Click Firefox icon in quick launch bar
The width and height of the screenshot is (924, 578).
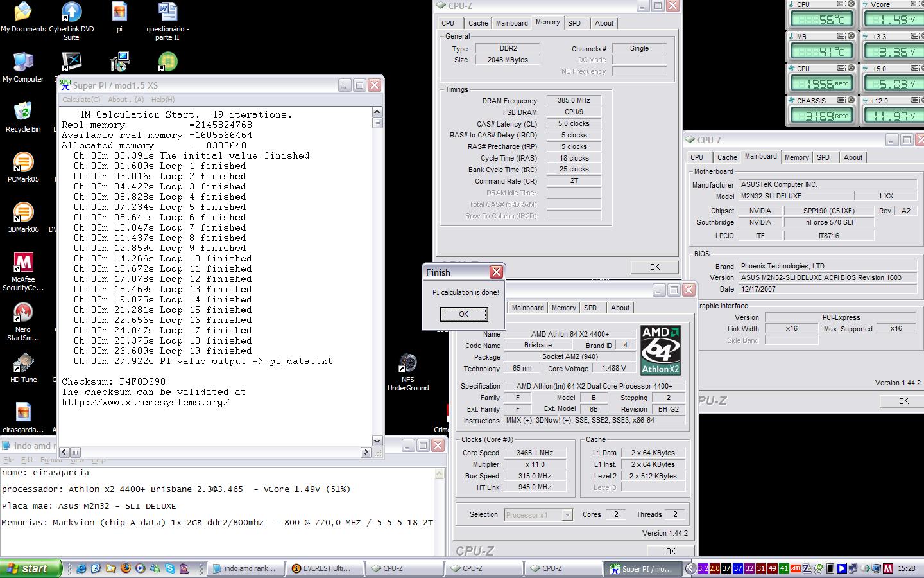click(x=126, y=568)
